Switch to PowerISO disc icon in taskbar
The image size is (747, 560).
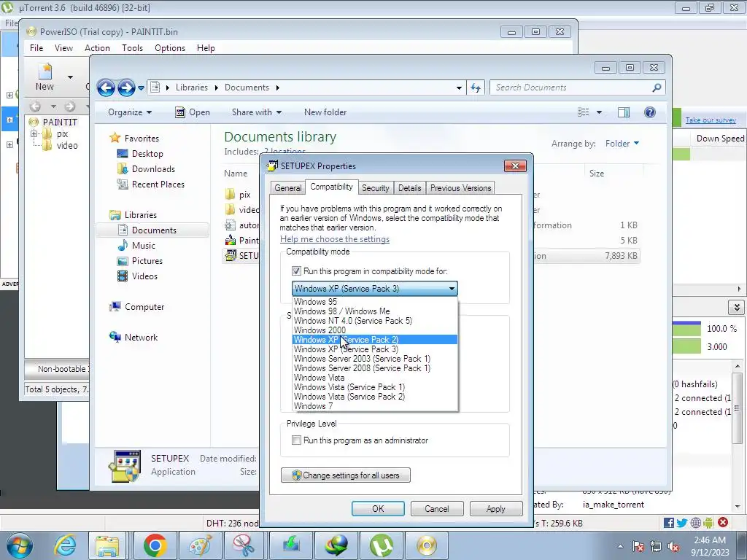pos(426,545)
